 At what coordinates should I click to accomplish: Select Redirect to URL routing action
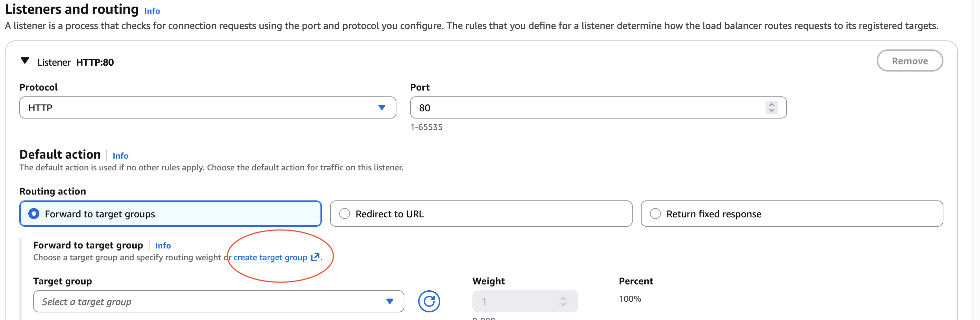tap(345, 214)
